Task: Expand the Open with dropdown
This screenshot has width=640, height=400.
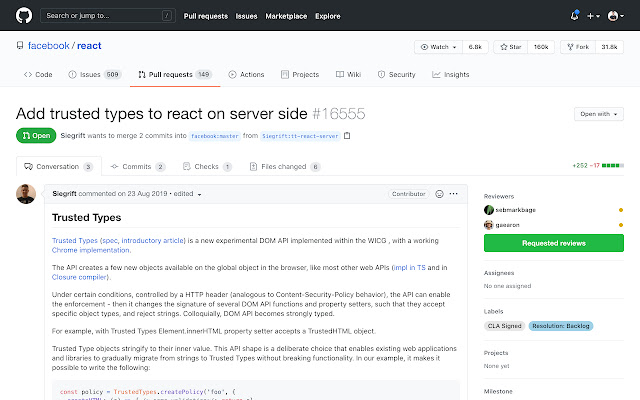Action: pos(599,114)
